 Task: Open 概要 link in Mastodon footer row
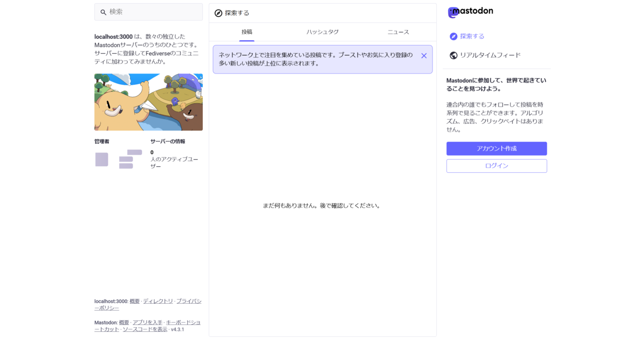click(x=124, y=322)
